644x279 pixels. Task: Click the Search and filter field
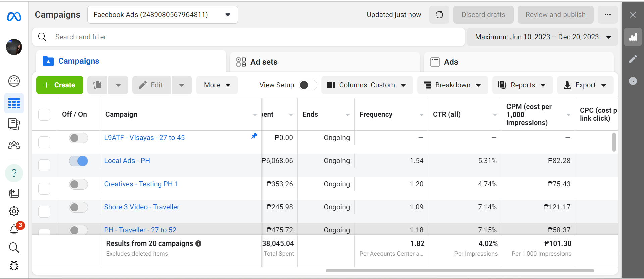tap(249, 37)
